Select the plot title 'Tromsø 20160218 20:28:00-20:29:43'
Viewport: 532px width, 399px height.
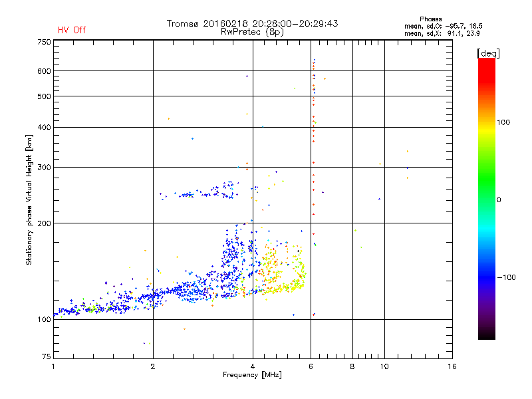pyautogui.click(x=252, y=23)
